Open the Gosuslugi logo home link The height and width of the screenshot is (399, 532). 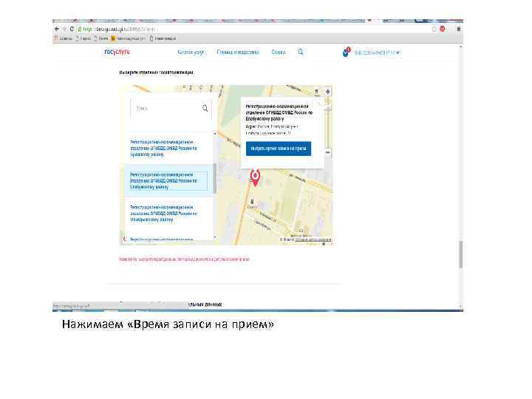[117, 52]
